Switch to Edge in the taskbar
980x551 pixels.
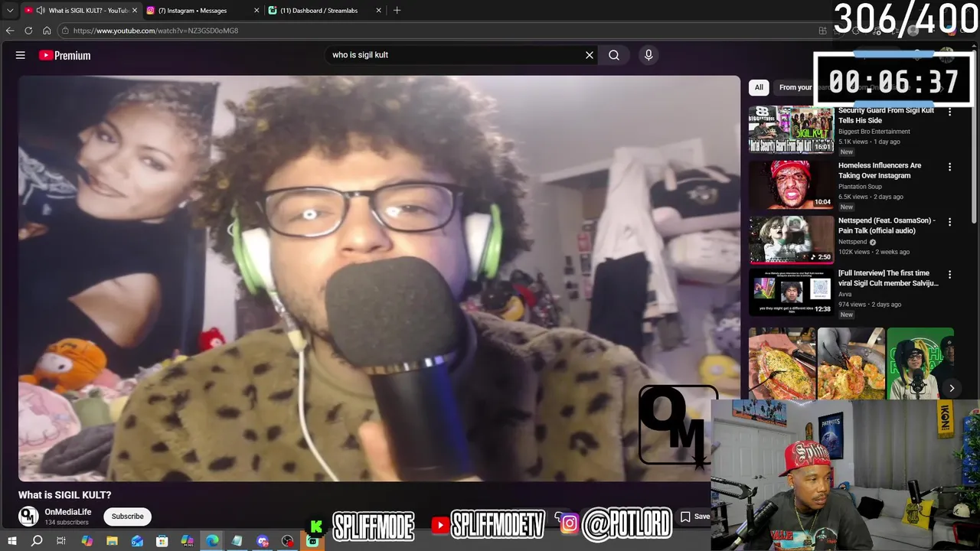pyautogui.click(x=212, y=541)
